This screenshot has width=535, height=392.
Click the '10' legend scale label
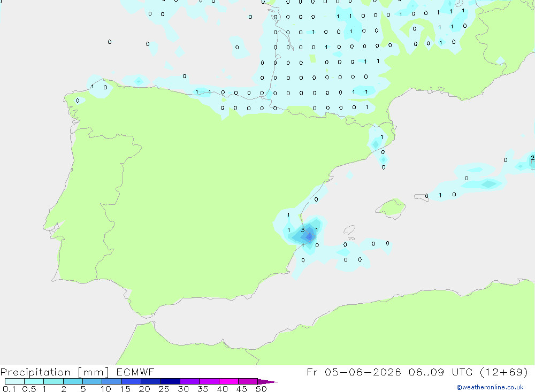coord(106,389)
